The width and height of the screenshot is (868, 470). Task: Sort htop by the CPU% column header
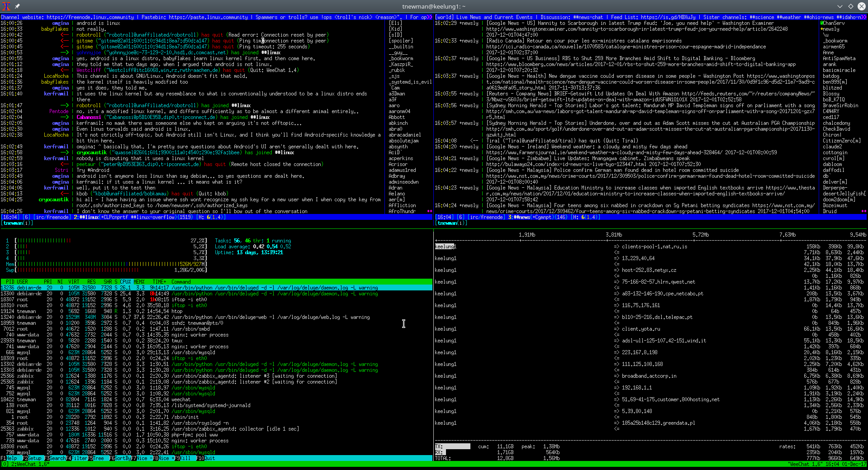(125, 282)
